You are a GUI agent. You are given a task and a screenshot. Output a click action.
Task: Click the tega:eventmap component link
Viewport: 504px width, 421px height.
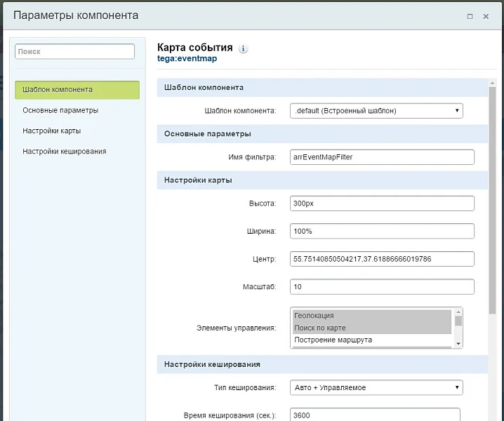pos(187,58)
